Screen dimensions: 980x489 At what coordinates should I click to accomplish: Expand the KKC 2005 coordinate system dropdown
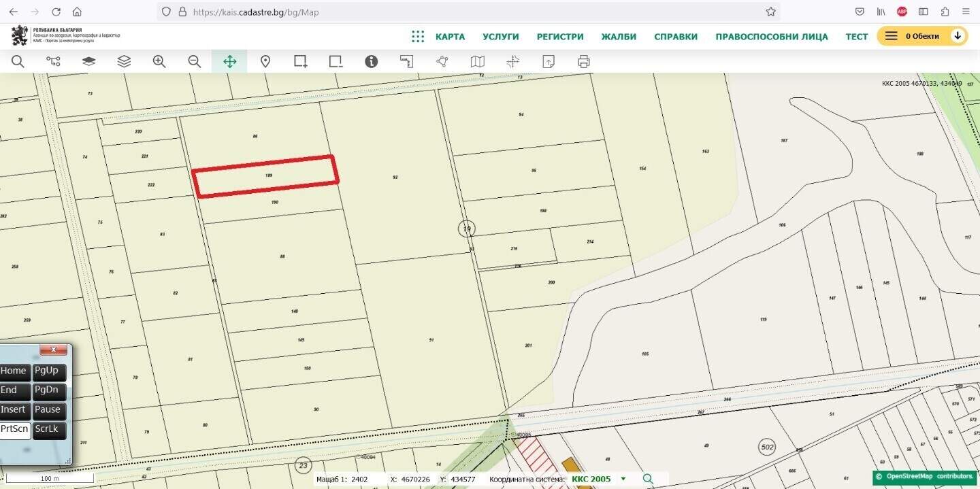tap(623, 479)
